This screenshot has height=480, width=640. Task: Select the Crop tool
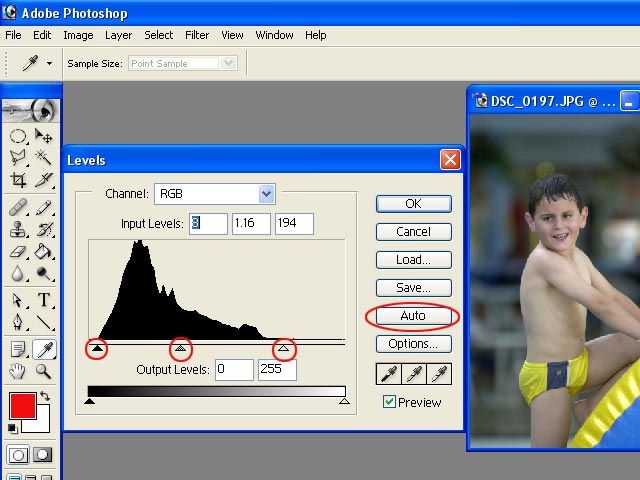tap(18, 180)
